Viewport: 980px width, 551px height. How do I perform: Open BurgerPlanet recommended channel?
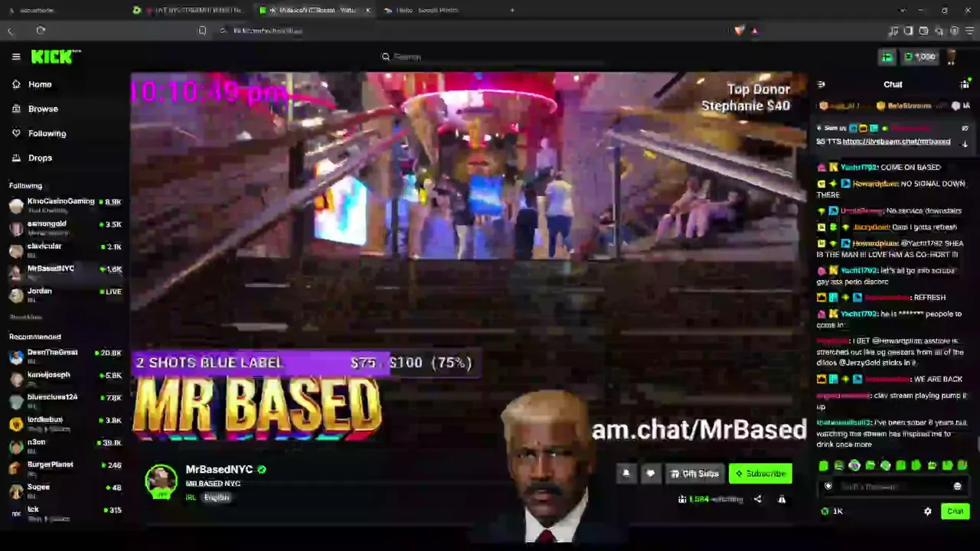click(x=64, y=468)
